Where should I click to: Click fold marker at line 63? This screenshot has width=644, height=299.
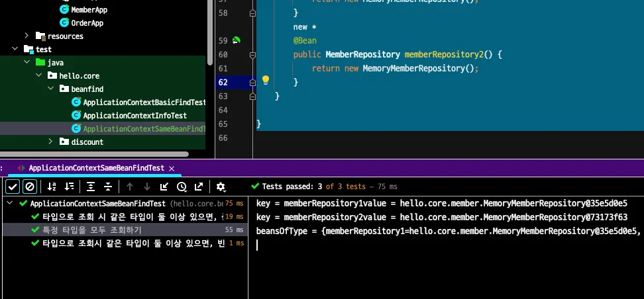[252, 96]
